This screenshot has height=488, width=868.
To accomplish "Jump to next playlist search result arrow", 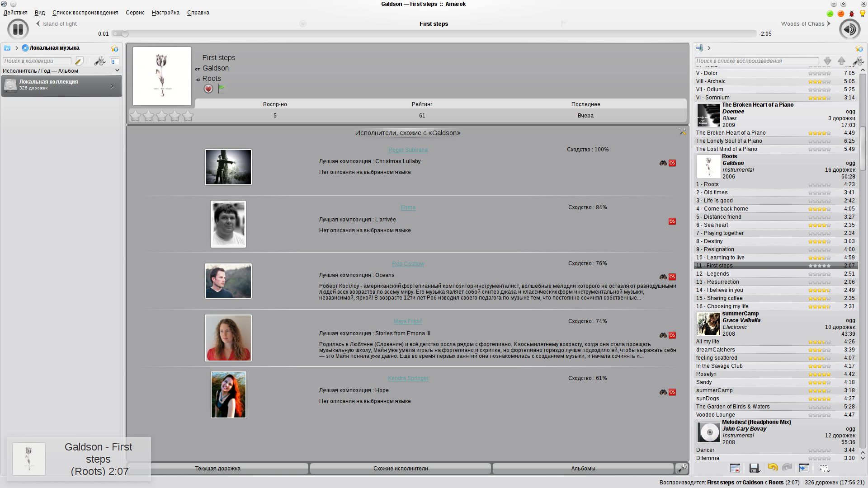I will point(827,61).
